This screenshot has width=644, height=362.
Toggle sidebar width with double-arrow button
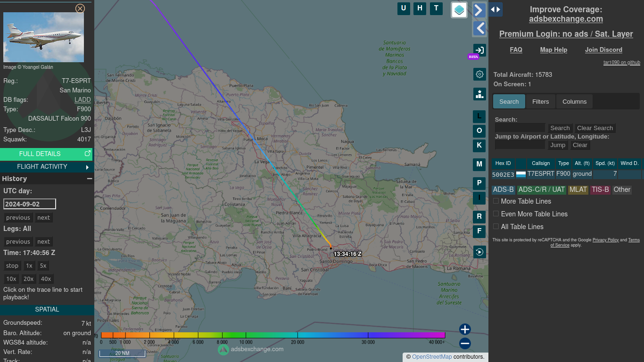[495, 9]
